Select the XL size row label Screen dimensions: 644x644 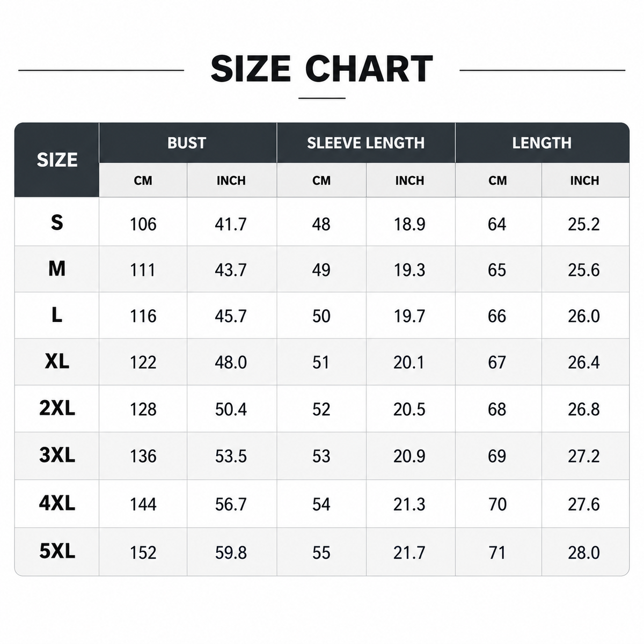coord(57,362)
